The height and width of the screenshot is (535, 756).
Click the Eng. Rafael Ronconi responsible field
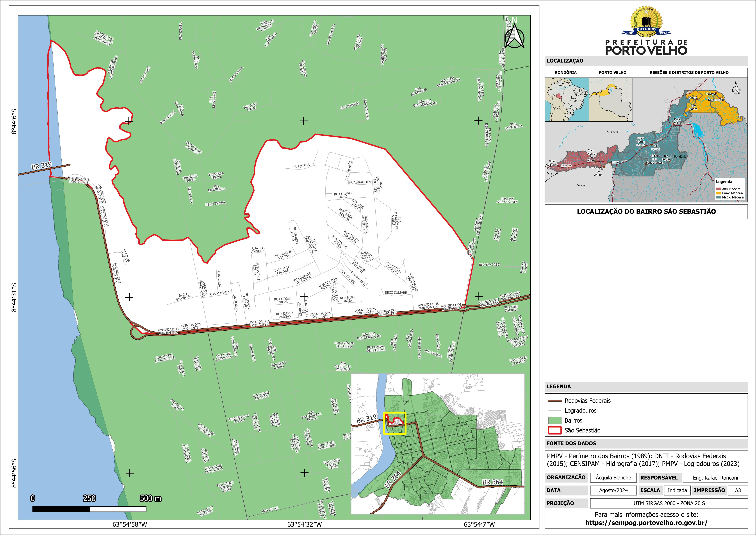click(715, 478)
